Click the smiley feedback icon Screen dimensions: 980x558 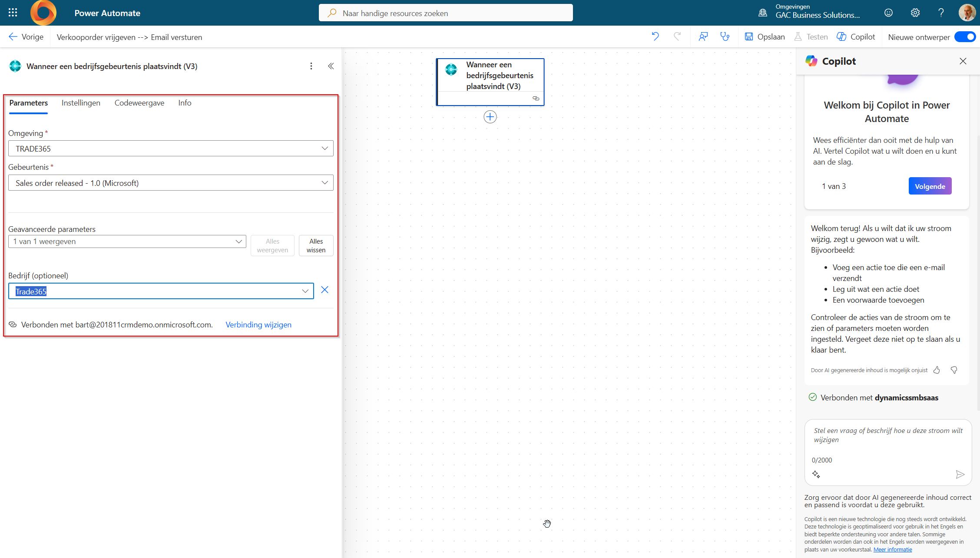click(x=888, y=13)
